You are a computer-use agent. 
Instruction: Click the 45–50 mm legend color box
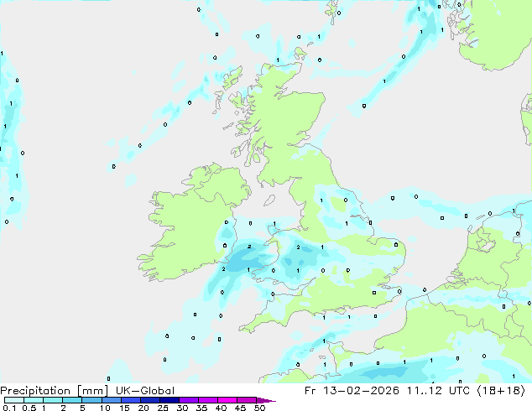pos(247,400)
